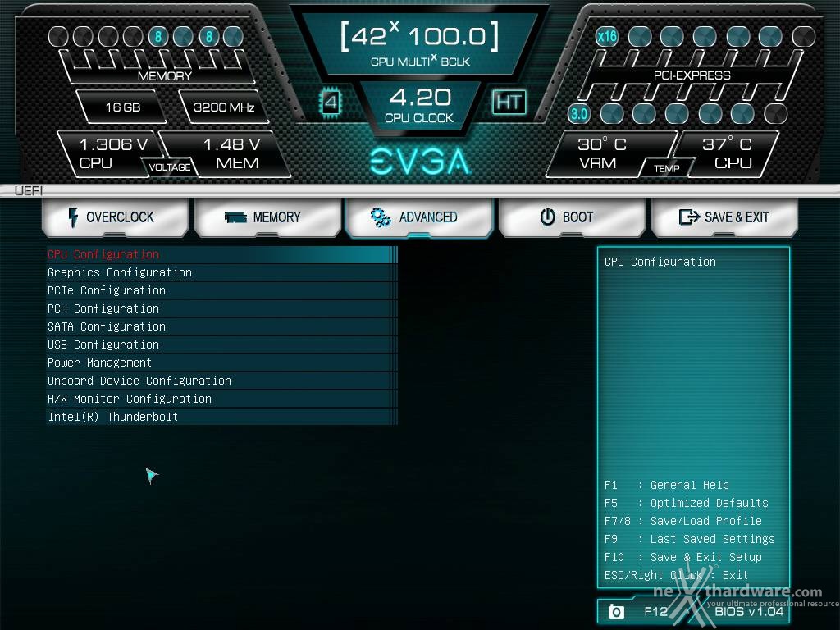This screenshot has width=840, height=630.
Task: Click the F10 Save & Exit Setup hint
Action: [x=683, y=557]
